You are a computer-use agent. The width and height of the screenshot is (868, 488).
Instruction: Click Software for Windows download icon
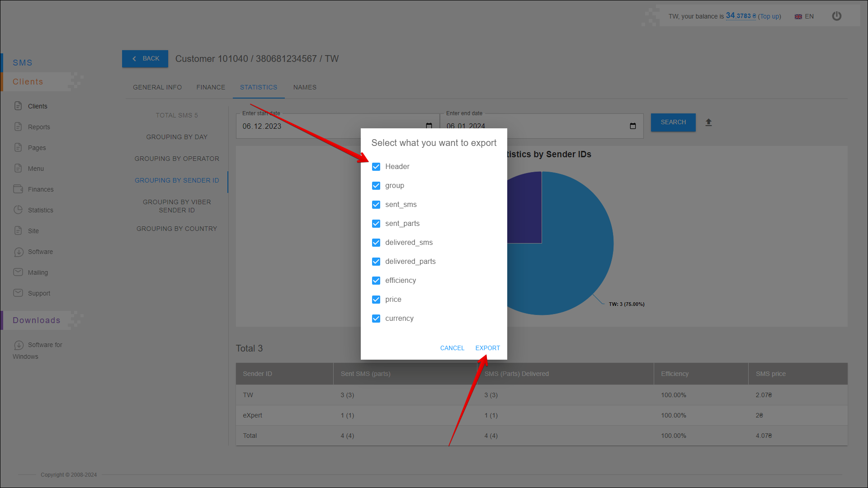[x=19, y=345]
